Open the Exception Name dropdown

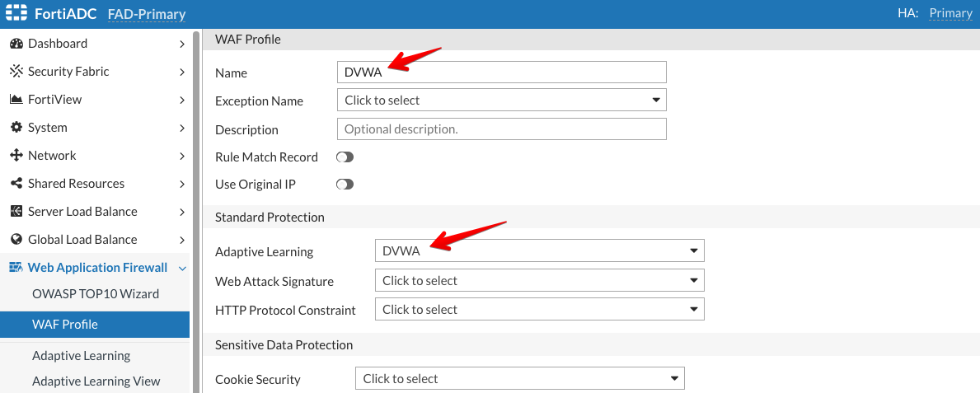pos(501,101)
